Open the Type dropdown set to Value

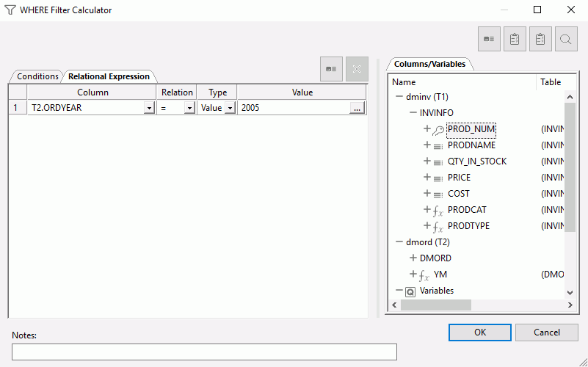coord(229,108)
